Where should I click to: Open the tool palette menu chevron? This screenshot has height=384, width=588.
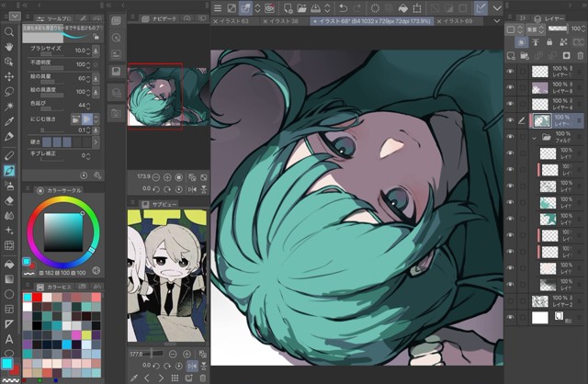[15, 17]
